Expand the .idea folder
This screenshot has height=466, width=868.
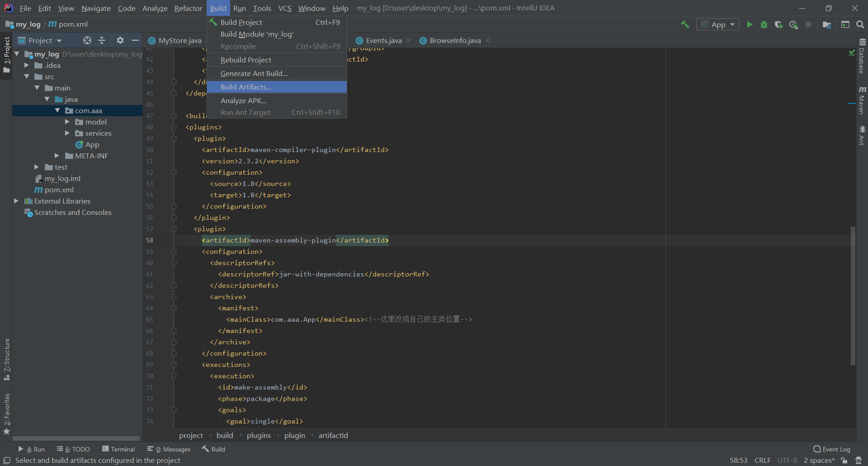coord(27,65)
